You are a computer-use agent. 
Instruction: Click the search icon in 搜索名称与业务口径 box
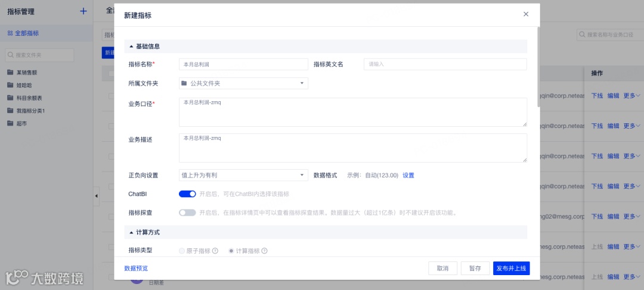[583, 35]
